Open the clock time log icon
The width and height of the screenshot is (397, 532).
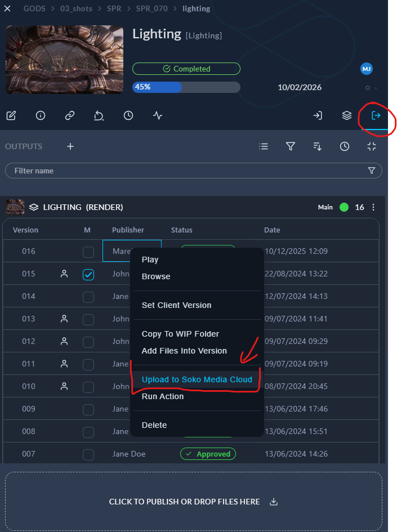[128, 116]
